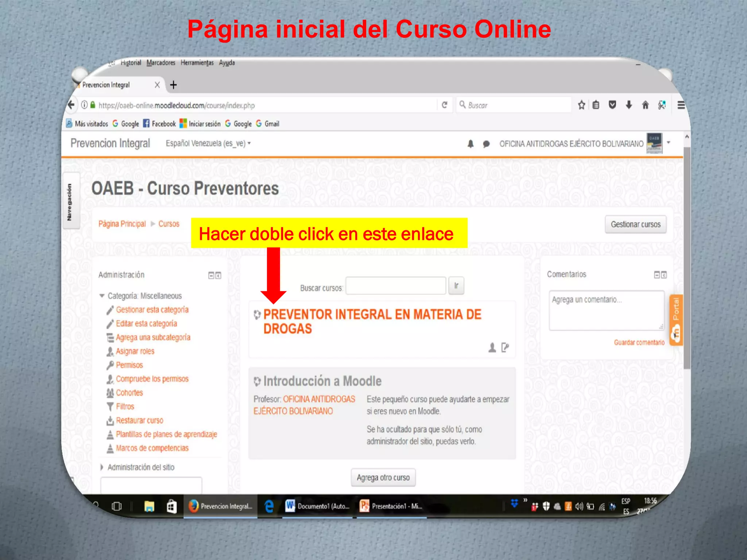This screenshot has width=747, height=560.
Task: Click the Firefox home icon
Action: tap(645, 105)
